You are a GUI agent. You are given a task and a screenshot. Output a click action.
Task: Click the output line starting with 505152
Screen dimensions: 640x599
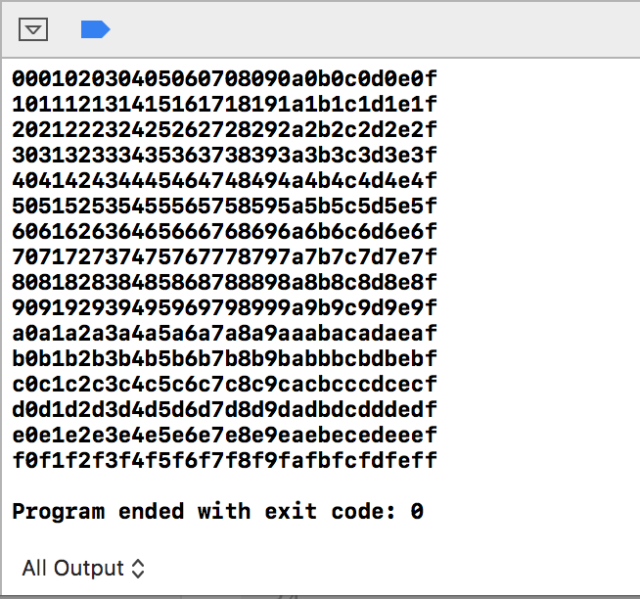[224, 206]
